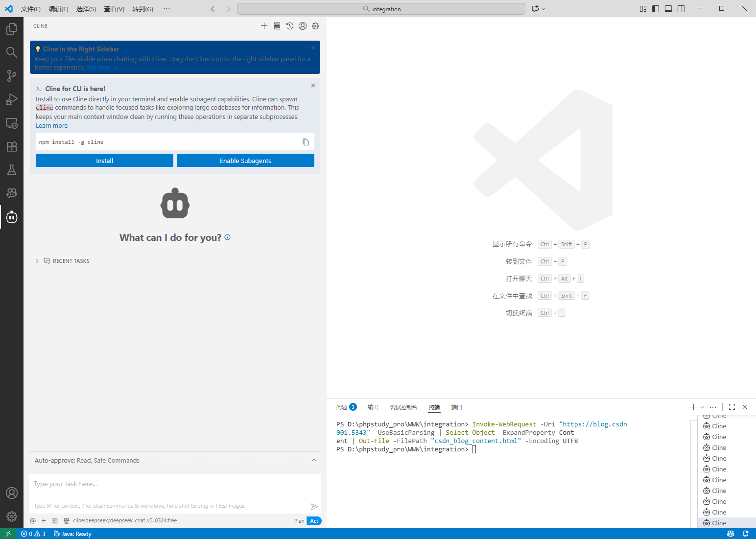Expand Auto-approve settings chevron

coord(314,460)
